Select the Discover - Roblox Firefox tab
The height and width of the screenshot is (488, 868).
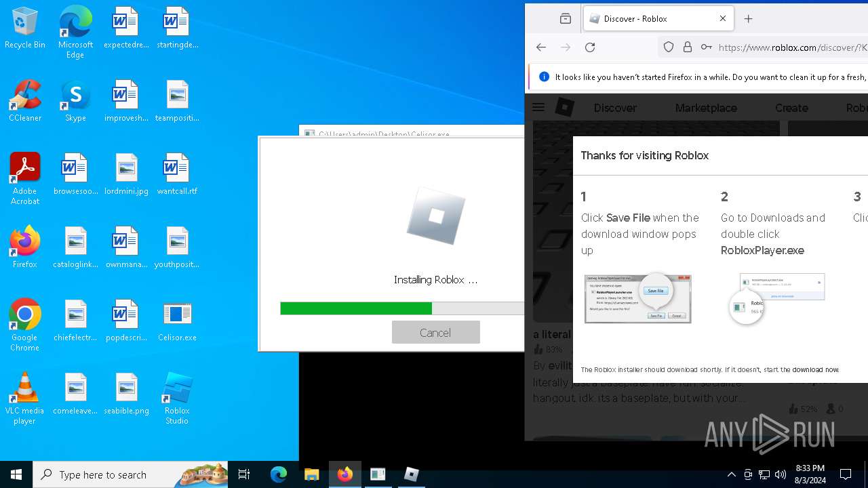[x=657, y=19]
